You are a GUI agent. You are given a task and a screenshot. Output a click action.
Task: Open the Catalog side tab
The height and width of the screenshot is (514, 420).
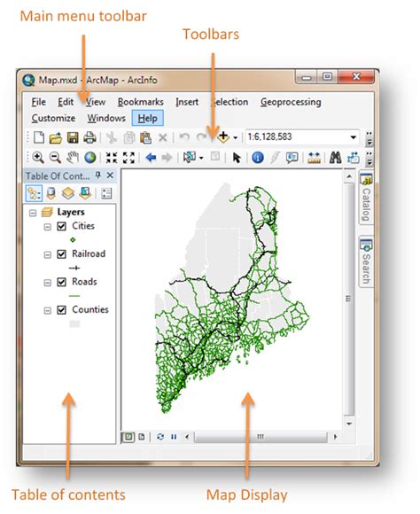[366, 198]
